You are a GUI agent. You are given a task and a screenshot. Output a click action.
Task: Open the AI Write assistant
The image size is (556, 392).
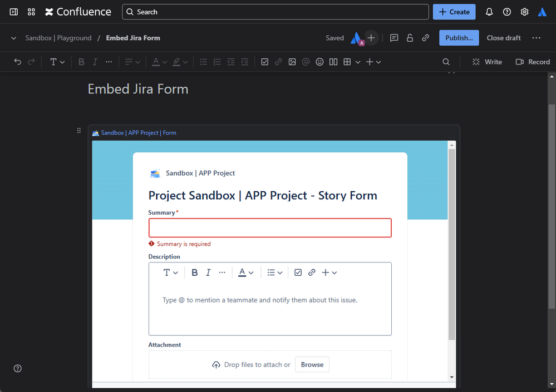tap(487, 62)
